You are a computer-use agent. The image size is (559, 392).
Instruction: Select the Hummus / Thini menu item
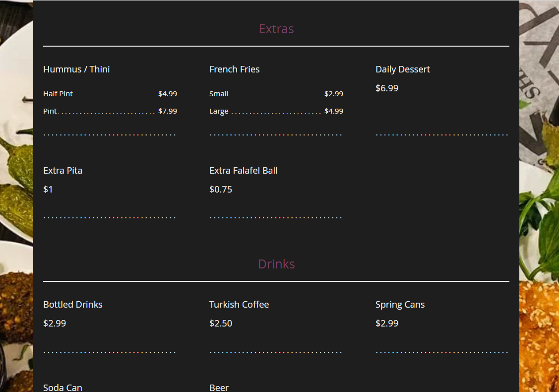76,69
